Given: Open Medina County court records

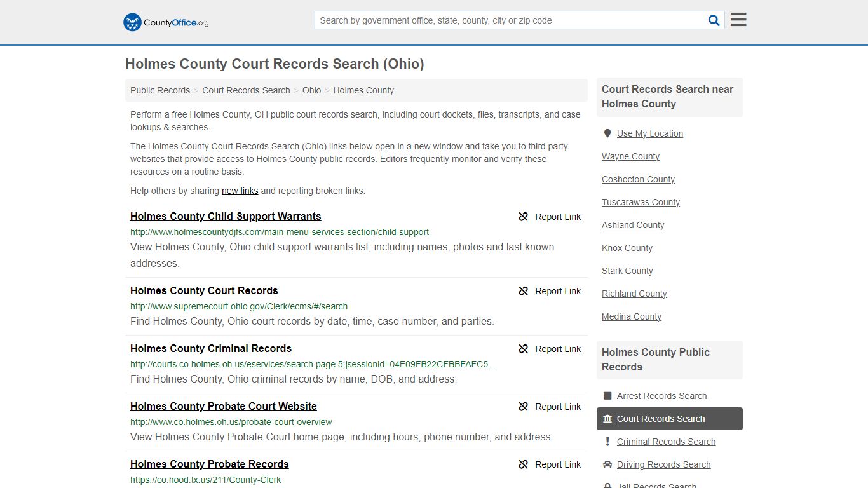Looking at the screenshot, I should (x=632, y=316).
